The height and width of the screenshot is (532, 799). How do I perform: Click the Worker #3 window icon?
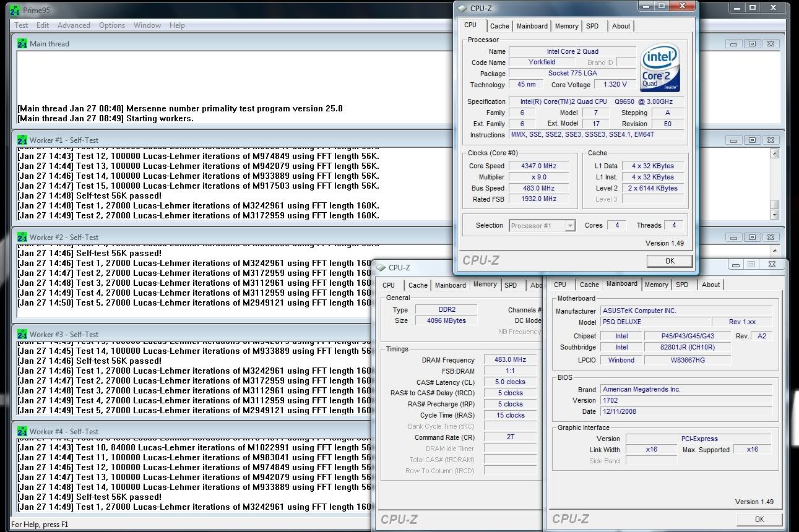(x=22, y=334)
